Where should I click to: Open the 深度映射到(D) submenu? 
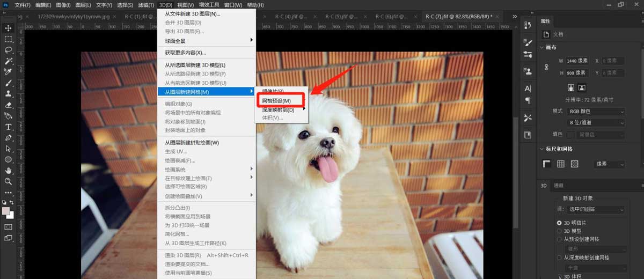click(281, 109)
